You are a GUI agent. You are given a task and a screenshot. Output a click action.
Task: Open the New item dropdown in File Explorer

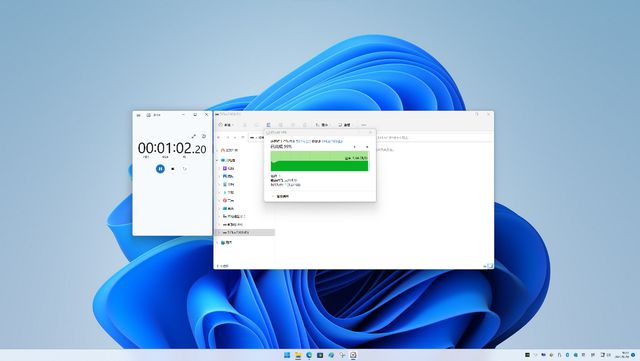225,125
